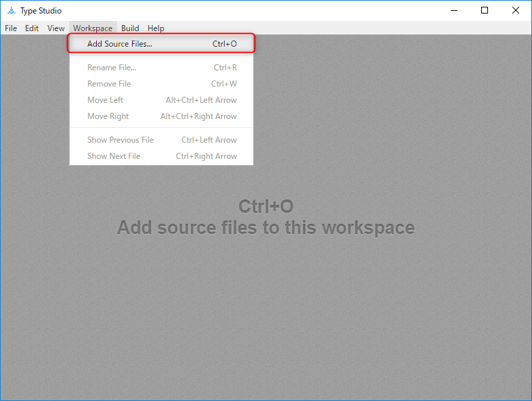
Task: Open the Build menu
Action: point(130,28)
